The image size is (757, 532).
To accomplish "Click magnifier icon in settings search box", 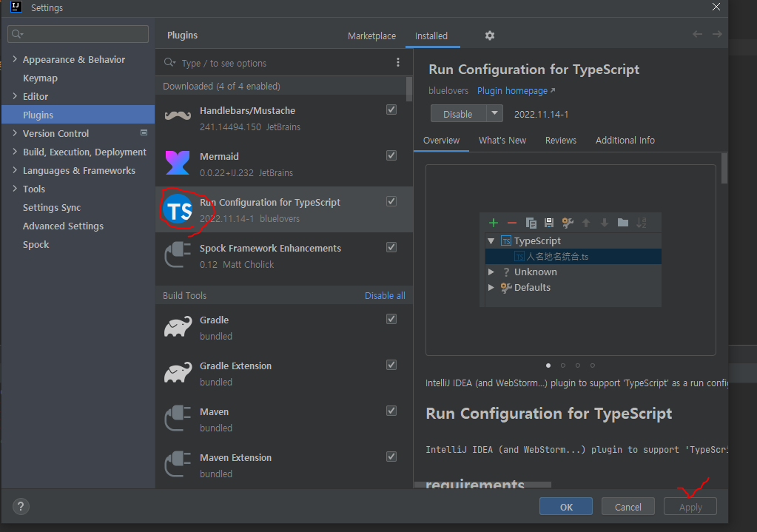I will (x=17, y=34).
